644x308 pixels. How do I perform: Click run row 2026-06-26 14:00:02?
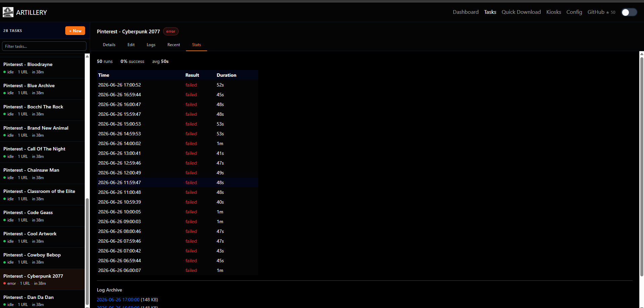pyautogui.click(x=178, y=143)
